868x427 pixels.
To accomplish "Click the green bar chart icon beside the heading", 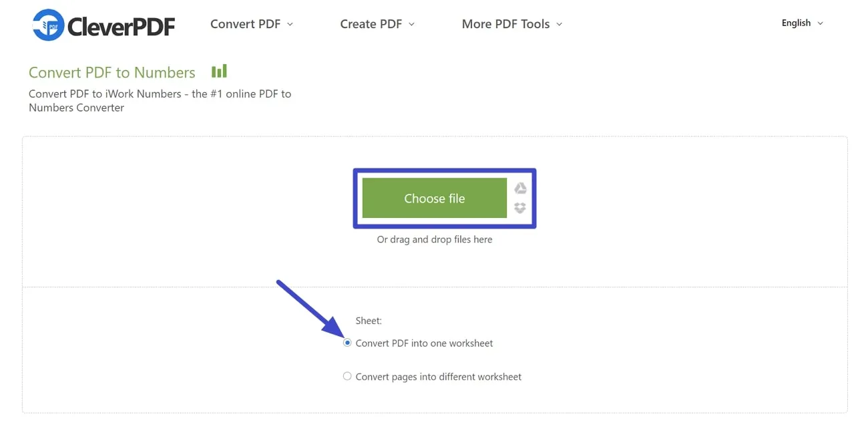I will (219, 70).
